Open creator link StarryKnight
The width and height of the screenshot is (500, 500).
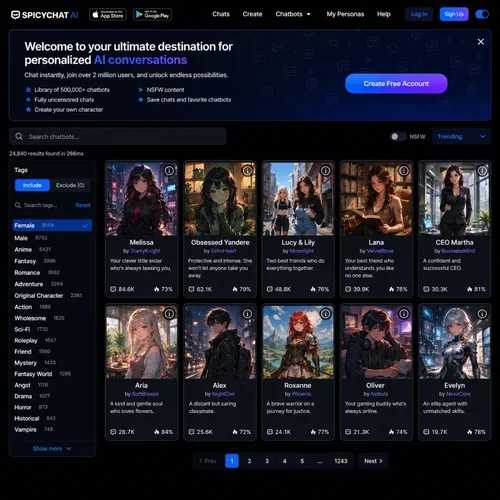pos(145,251)
